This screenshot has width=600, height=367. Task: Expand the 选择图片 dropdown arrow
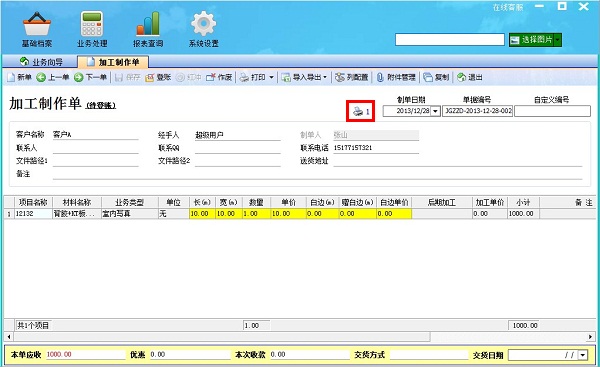(558, 40)
